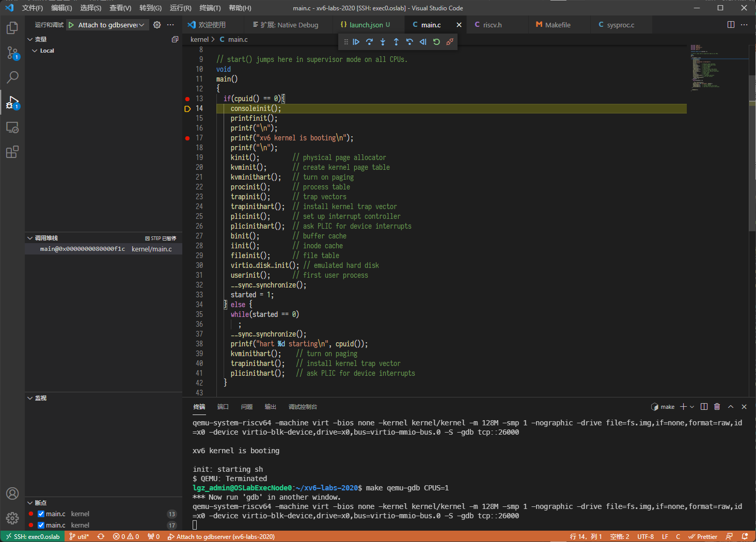Screen dimensions: 756x542
Task: Click the SSH: exec0.oslab remote indicator
Action: (33, 536)
